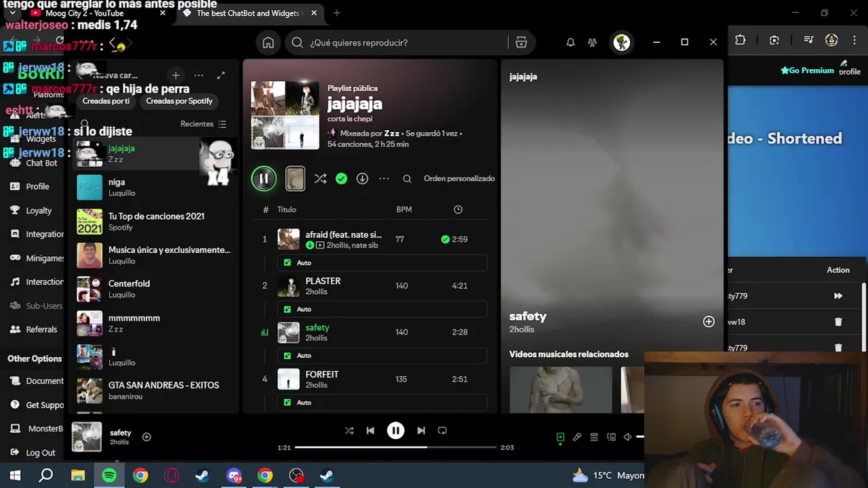Toggle Auto checkbox under FORFEIT track
Image resolution: width=868 pixels, height=488 pixels.
coord(288,403)
